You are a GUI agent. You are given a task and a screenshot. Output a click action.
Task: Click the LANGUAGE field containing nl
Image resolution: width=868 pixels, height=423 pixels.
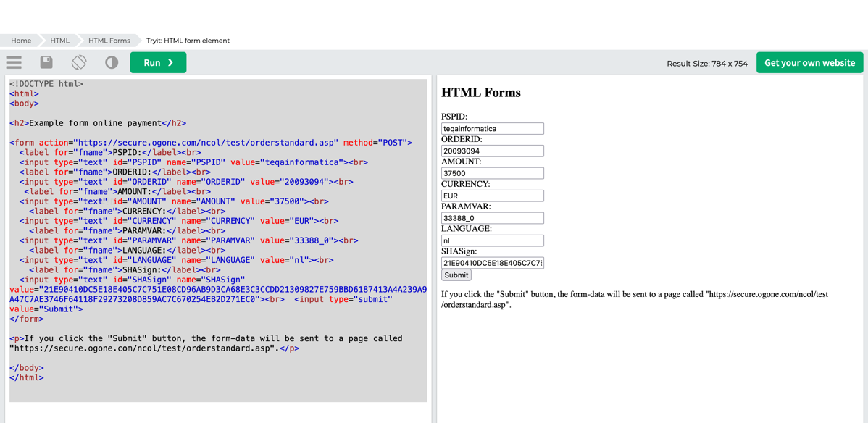pos(492,240)
